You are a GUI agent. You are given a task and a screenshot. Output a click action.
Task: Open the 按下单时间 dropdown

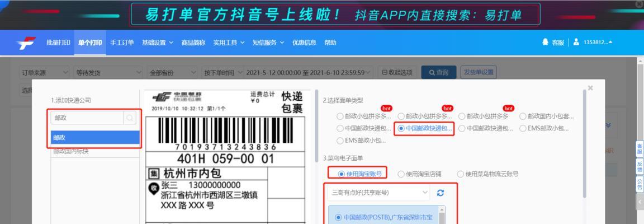coord(224,72)
